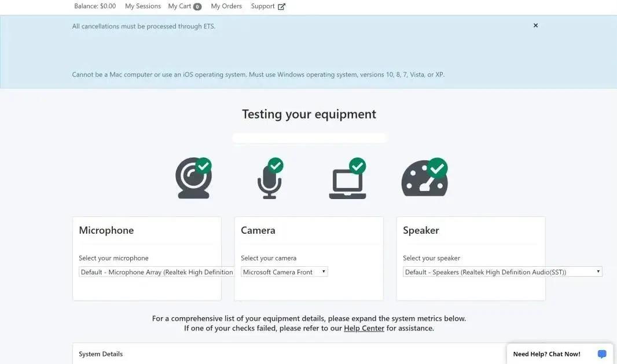Click the equipment test progress bar
This screenshot has height=364, width=617.
[x=309, y=138]
